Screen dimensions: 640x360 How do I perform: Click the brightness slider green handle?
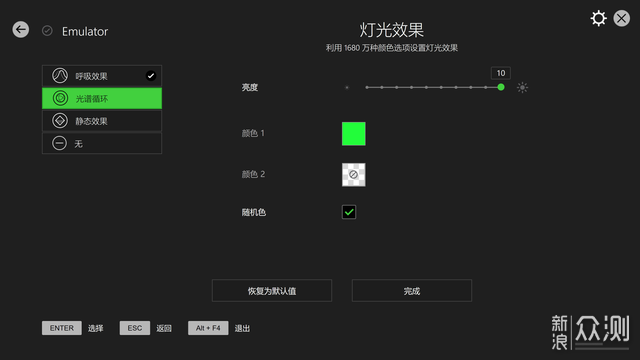[x=501, y=87]
